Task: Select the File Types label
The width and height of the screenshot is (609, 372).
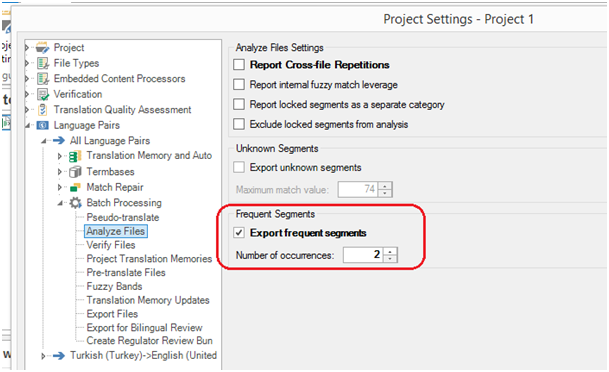Action: coord(76,63)
